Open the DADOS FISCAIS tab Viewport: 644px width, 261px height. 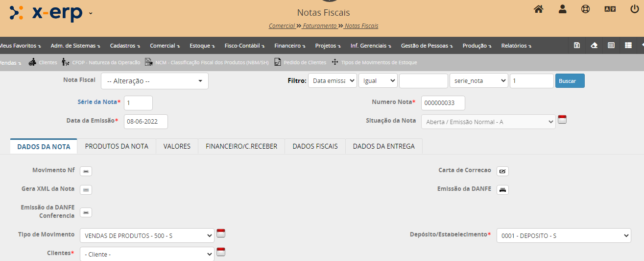tap(315, 146)
